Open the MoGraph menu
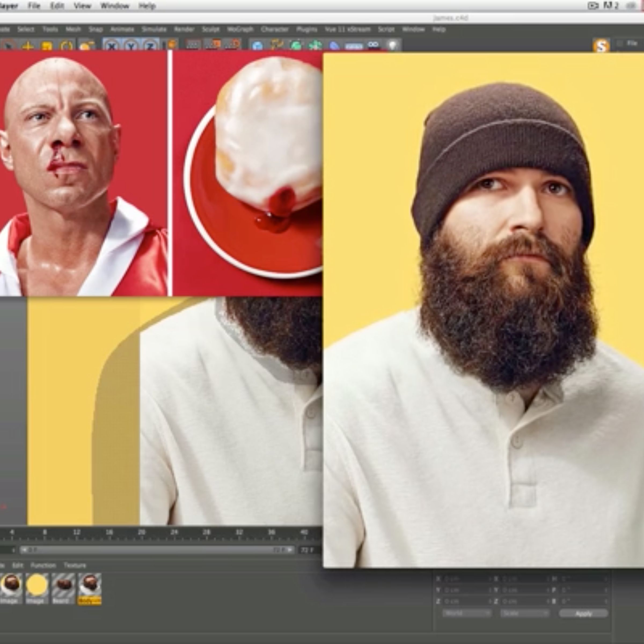The height and width of the screenshot is (644, 644). (240, 29)
